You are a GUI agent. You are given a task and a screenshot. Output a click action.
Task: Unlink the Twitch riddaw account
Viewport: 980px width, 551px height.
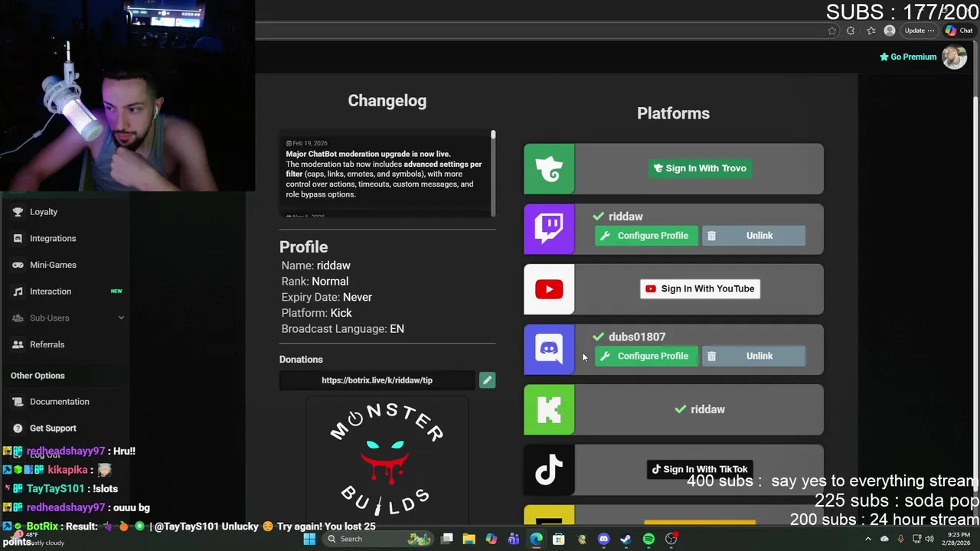click(x=753, y=236)
